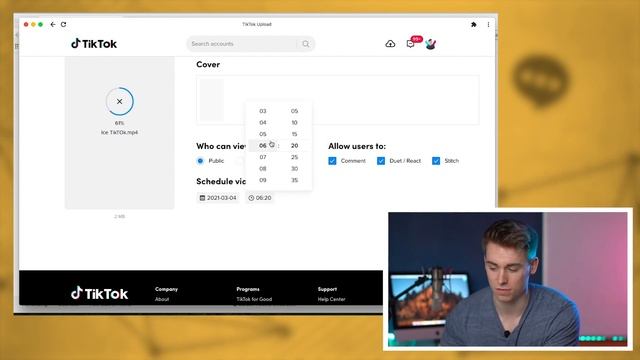Screen dimensions: 640x360
Task: Click the Ice TikTok.mp4 file name
Action: click(120, 133)
